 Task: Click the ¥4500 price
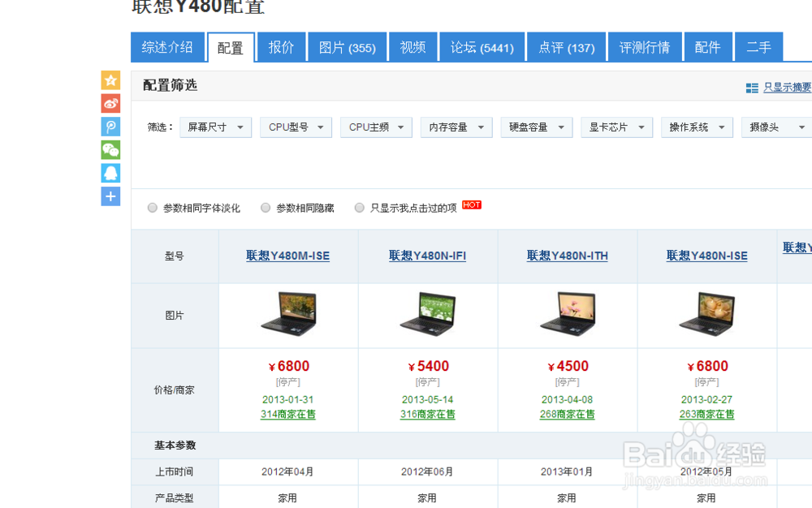coord(568,366)
